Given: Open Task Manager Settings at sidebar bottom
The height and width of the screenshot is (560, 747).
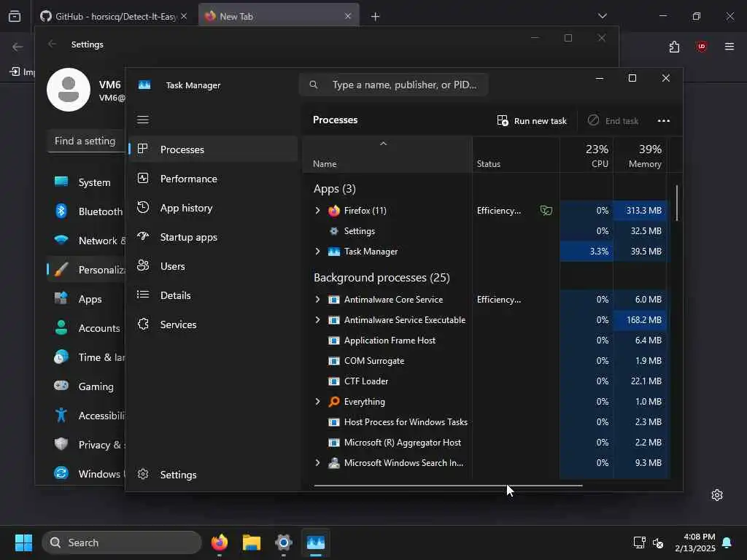Looking at the screenshot, I should [213, 474].
